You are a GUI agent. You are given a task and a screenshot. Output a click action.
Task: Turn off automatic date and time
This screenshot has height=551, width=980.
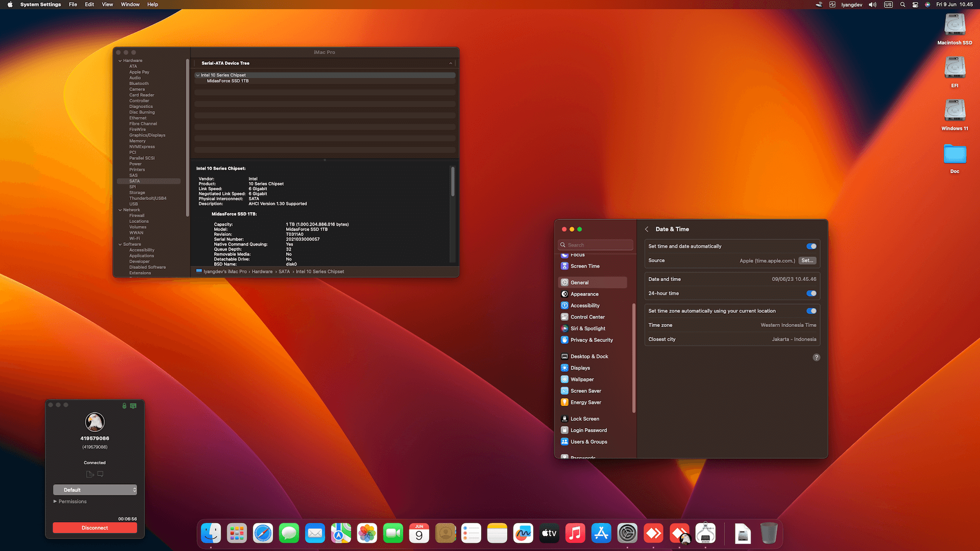pos(811,246)
